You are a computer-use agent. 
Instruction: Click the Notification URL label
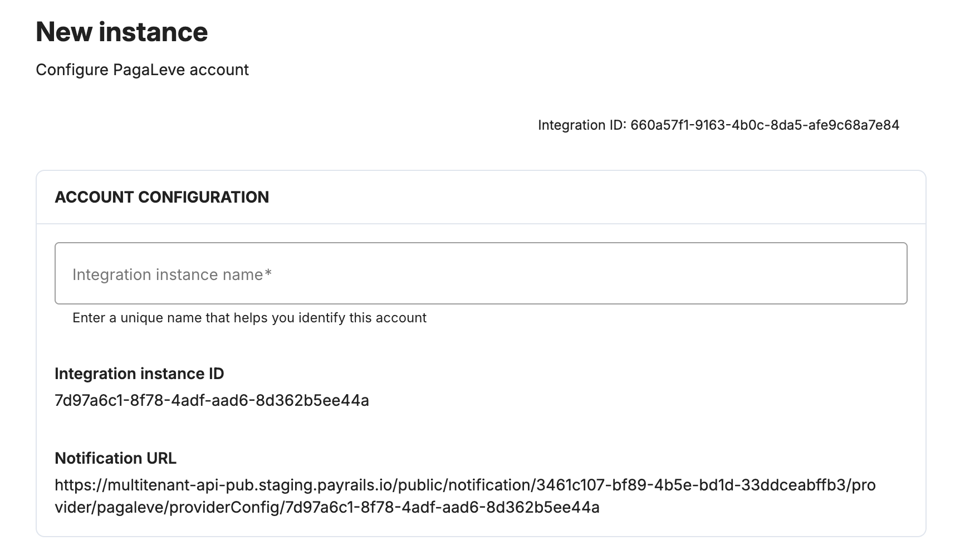115,458
